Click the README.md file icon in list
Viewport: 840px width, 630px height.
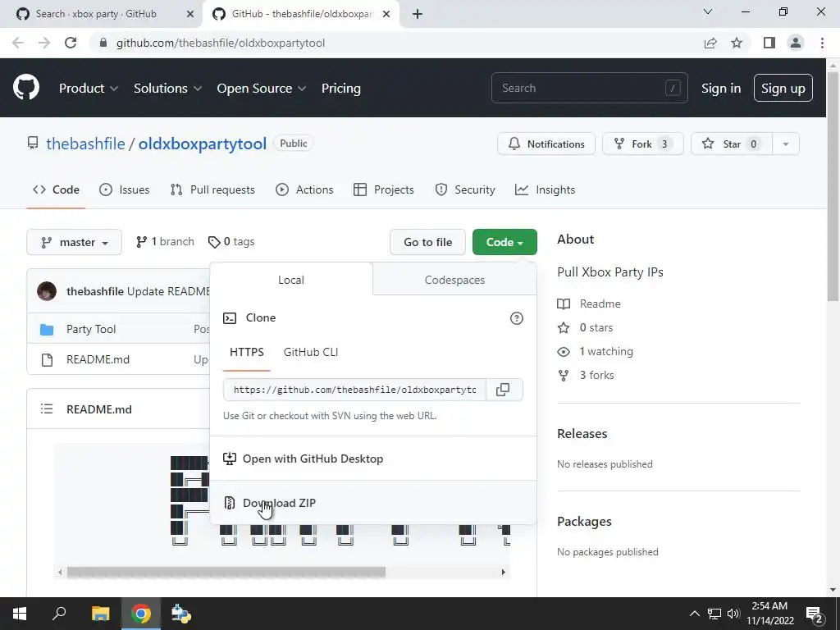point(47,360)
